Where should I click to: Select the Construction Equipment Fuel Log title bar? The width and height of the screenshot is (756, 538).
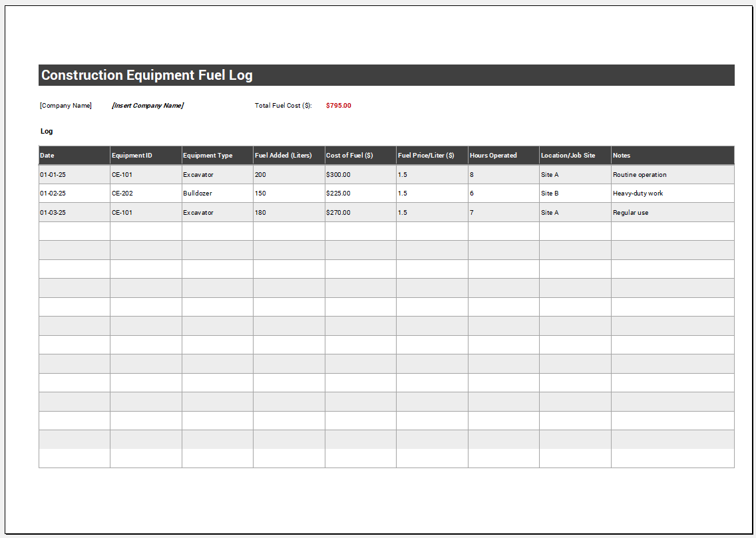146,75
